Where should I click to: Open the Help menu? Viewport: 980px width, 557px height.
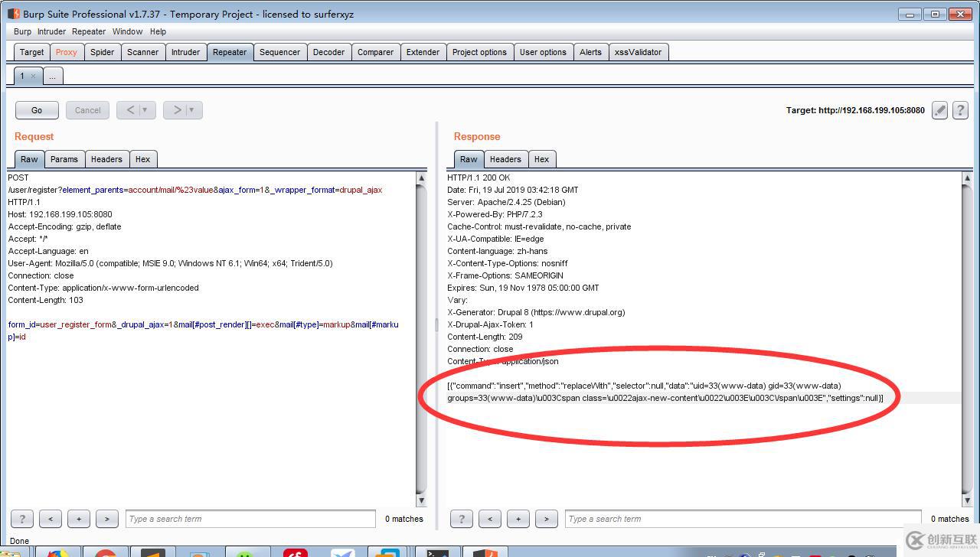(158, 31)
